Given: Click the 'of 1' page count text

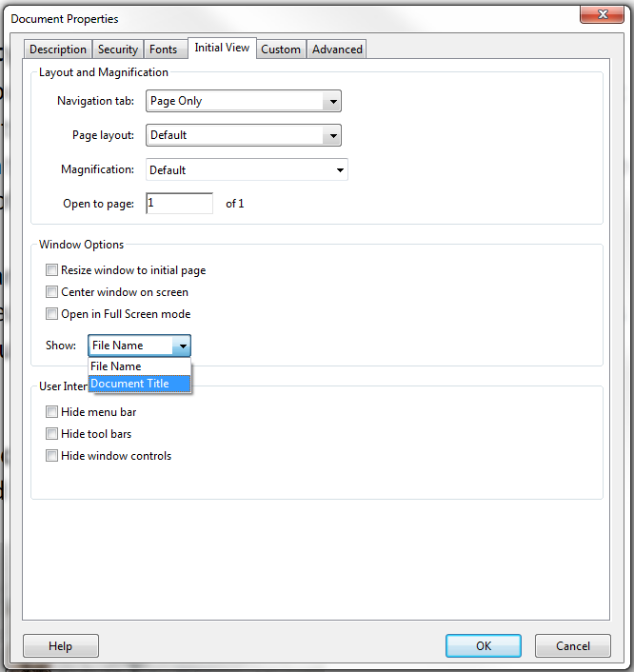Looking at the screenshot, I should [235, 204].
